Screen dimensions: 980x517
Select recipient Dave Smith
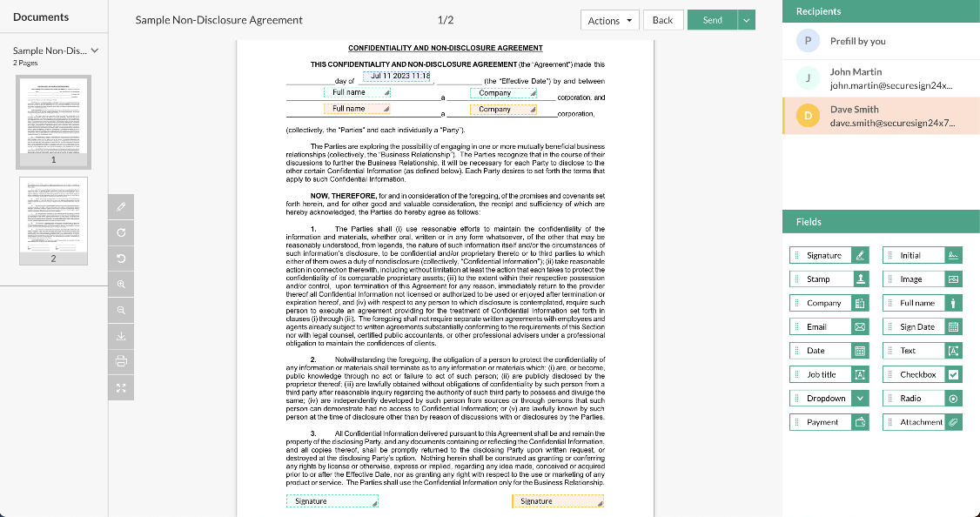click(x=881, y=115)
